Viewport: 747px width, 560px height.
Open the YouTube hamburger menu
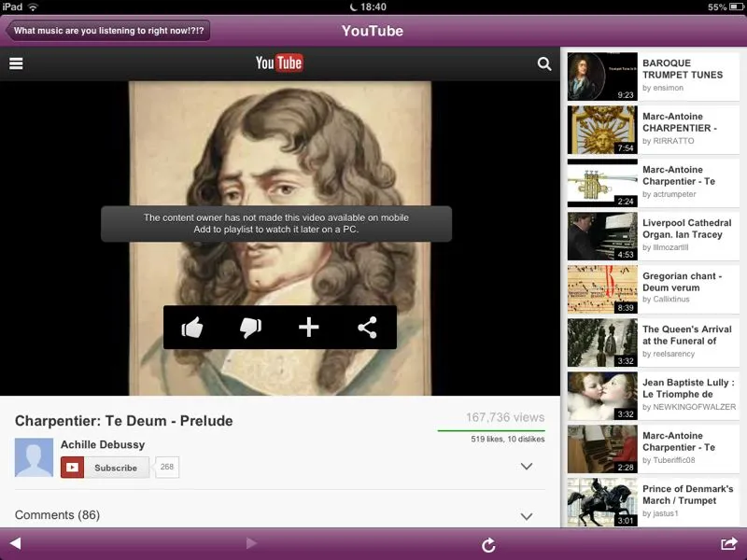(16, 64)
